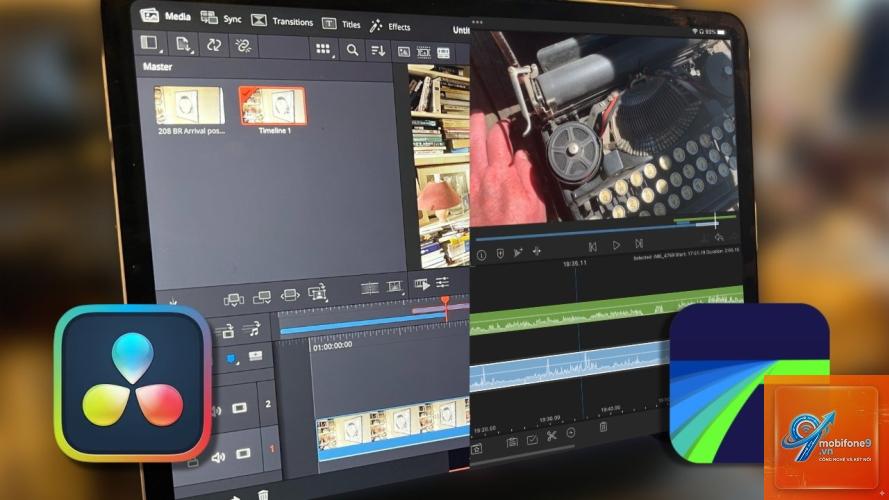Click the 01:00:00:00 timecode on the timeline
This screenshot has height=500, width=889.
click(332, 345)
